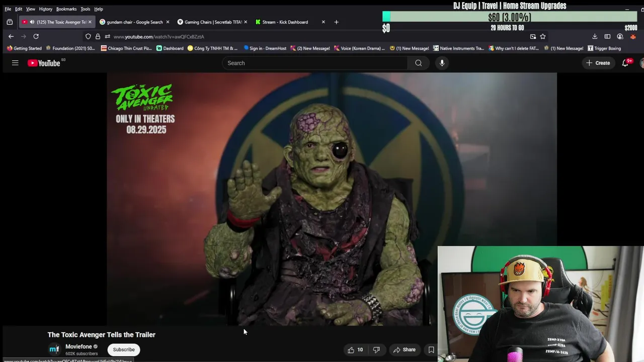Dislike the video with thumbs down
The image size is (644, 362).
(x=376, y=349)
